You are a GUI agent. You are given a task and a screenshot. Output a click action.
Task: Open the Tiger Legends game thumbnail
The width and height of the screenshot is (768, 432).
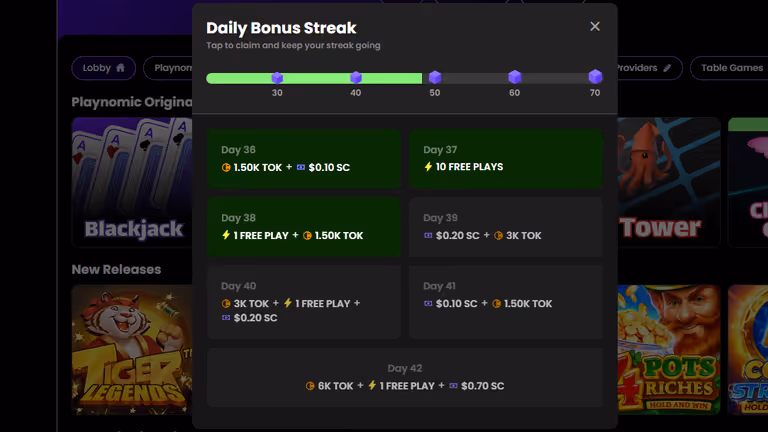132,350
